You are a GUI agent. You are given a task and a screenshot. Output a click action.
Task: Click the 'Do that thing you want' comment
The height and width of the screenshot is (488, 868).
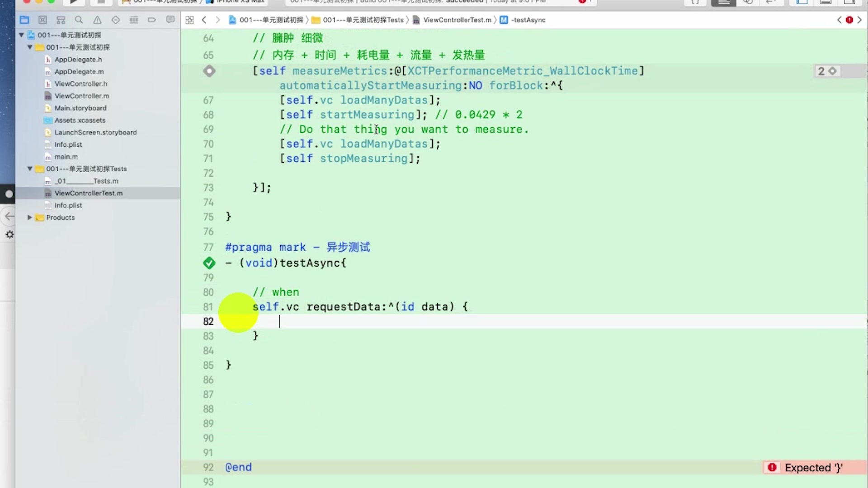pos(404,129)
